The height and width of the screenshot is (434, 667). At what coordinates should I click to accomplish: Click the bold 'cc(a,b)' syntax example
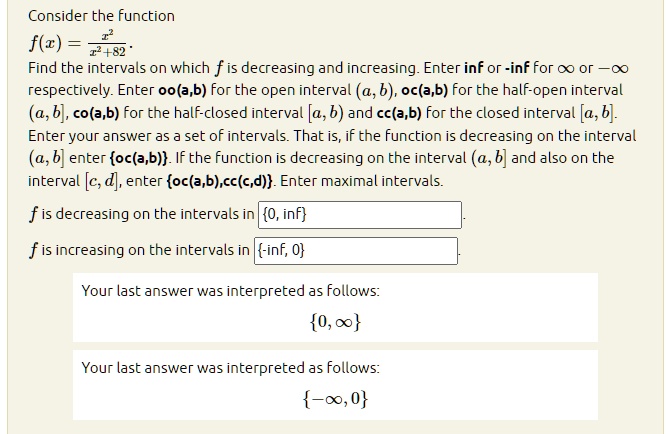pyautogui.click(x=399, y=113)
